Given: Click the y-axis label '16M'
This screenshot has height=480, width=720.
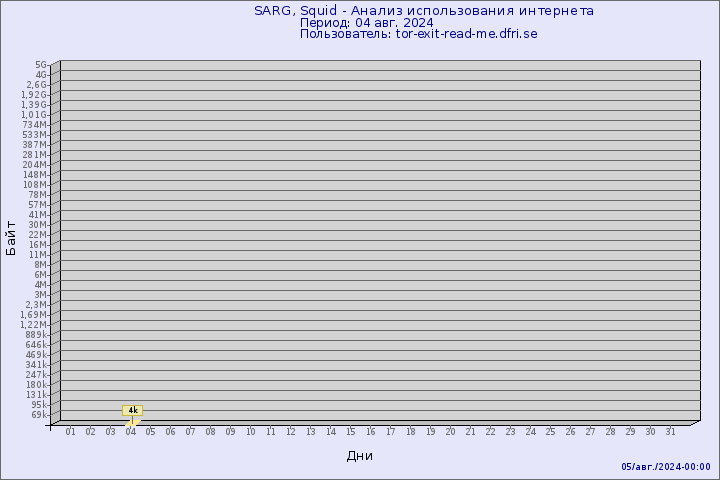Looking at the screenshot, I should [38, 245].
